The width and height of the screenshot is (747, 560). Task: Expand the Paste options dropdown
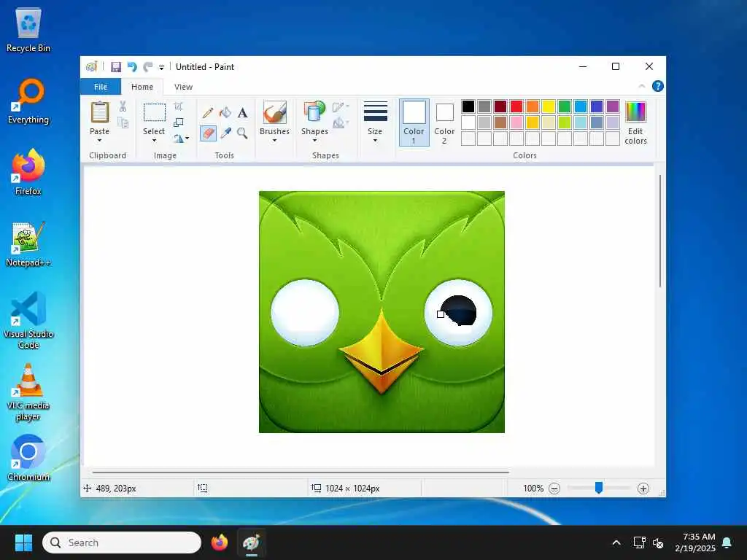pos(99,141)
